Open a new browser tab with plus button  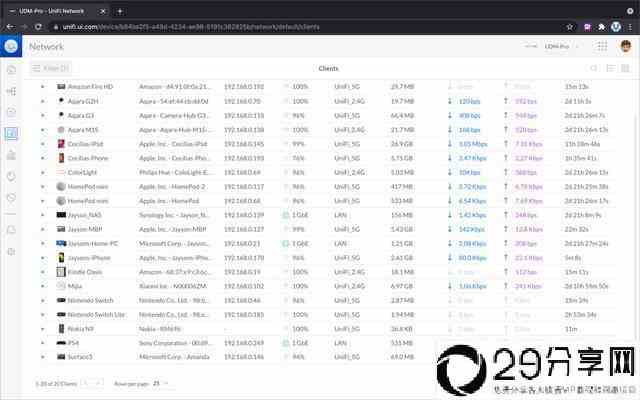coord(120,11)
